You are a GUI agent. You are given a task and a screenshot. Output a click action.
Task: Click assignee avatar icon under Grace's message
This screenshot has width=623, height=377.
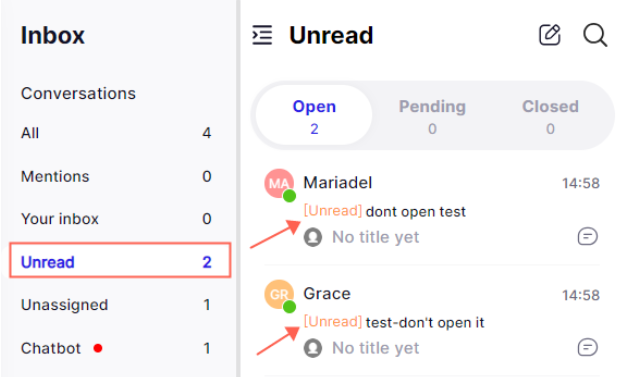pos(313,348)
